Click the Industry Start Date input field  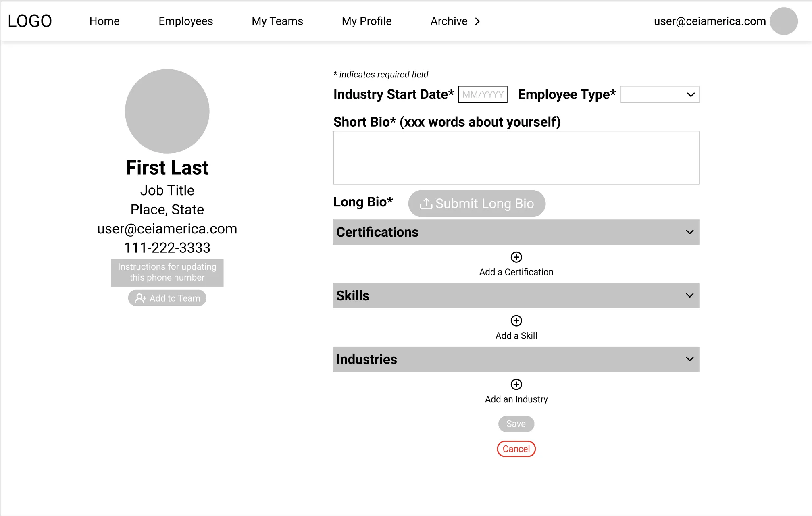coord(482,94)
